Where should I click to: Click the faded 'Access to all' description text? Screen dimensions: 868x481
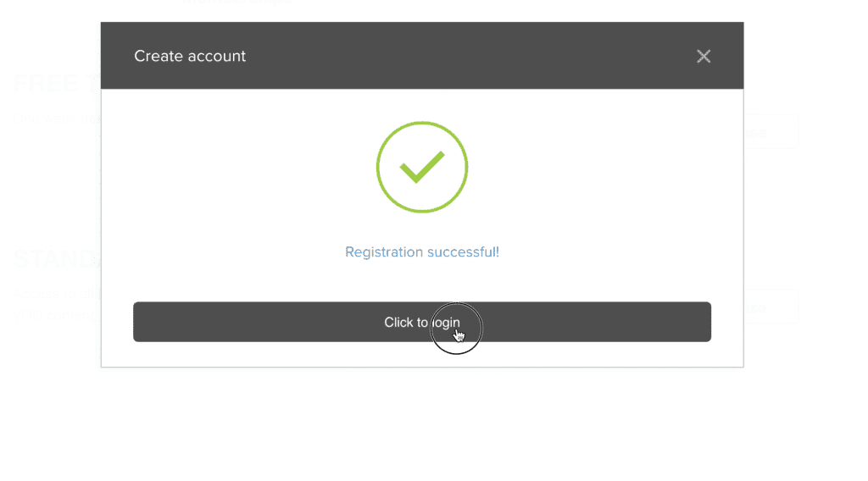pos(57,293)
